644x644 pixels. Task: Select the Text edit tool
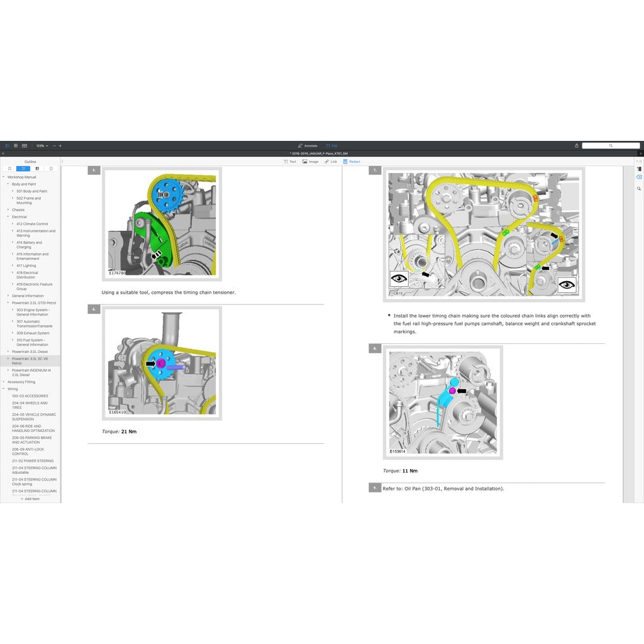coord(289,162)
